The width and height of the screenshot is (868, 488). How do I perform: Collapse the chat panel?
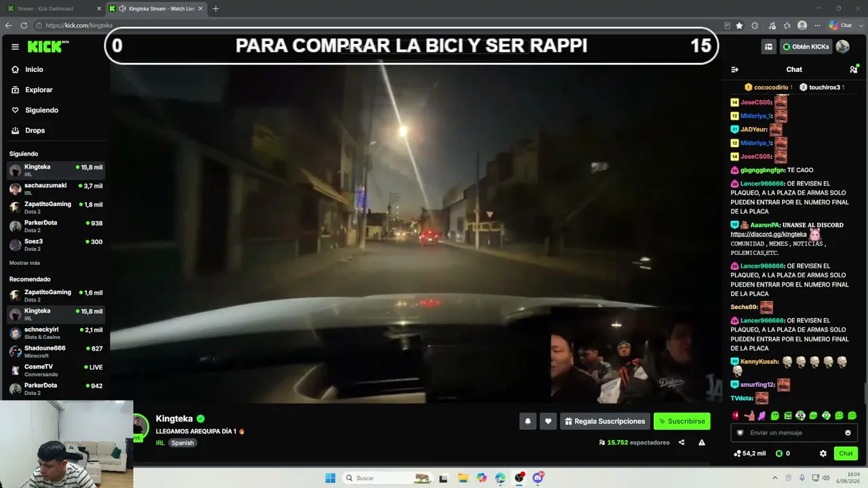click(734, 69)
